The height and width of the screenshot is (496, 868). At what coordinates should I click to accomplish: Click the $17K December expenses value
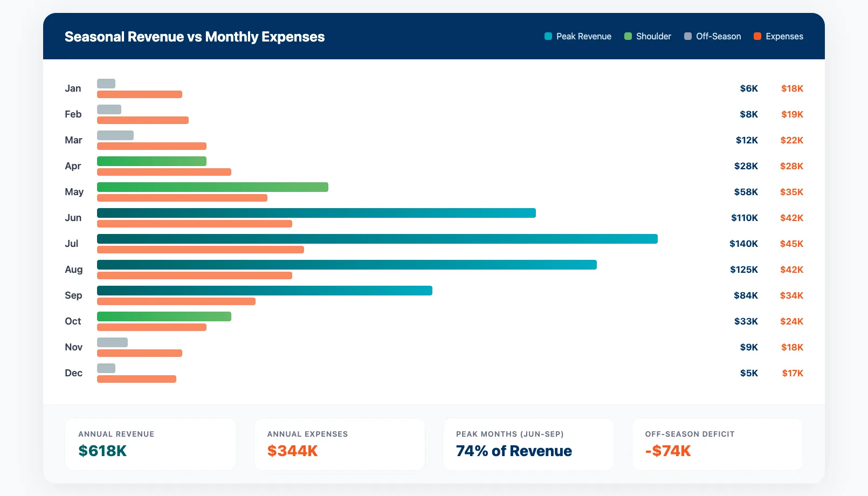pos(793,373)
